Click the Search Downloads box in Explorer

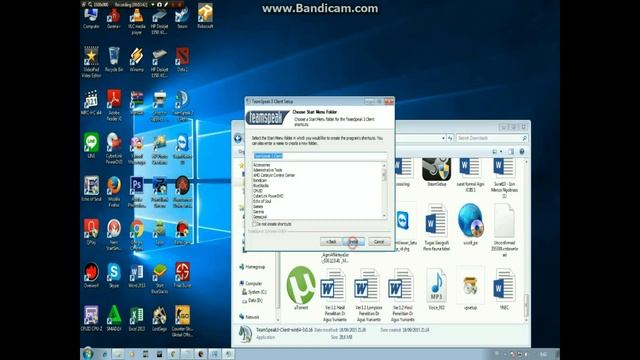pos(492,138)
